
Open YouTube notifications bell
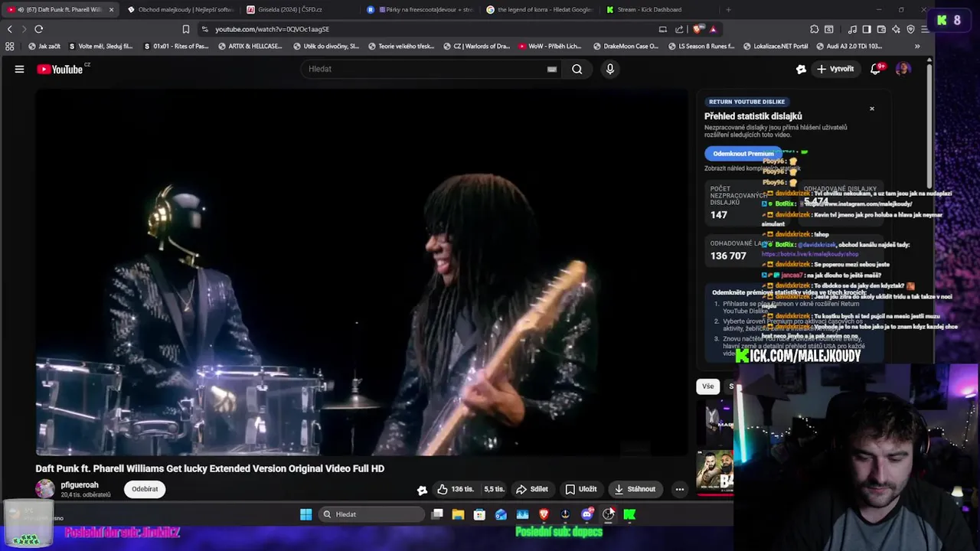[x=875, y=69]
